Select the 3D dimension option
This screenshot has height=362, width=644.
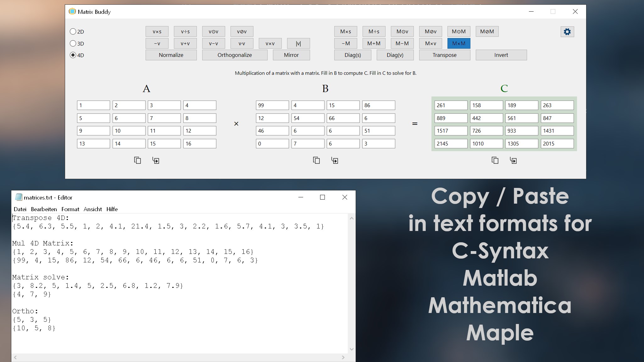coord(73,43)
